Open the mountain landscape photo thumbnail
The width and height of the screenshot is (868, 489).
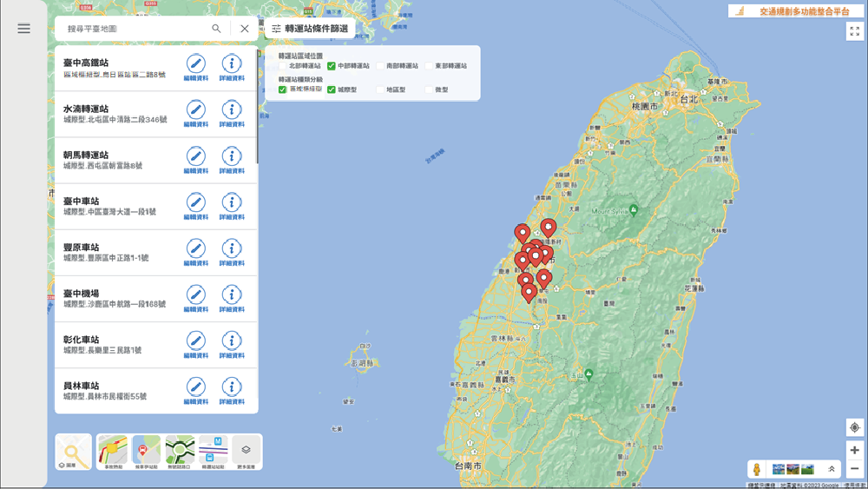click(792, 469)
